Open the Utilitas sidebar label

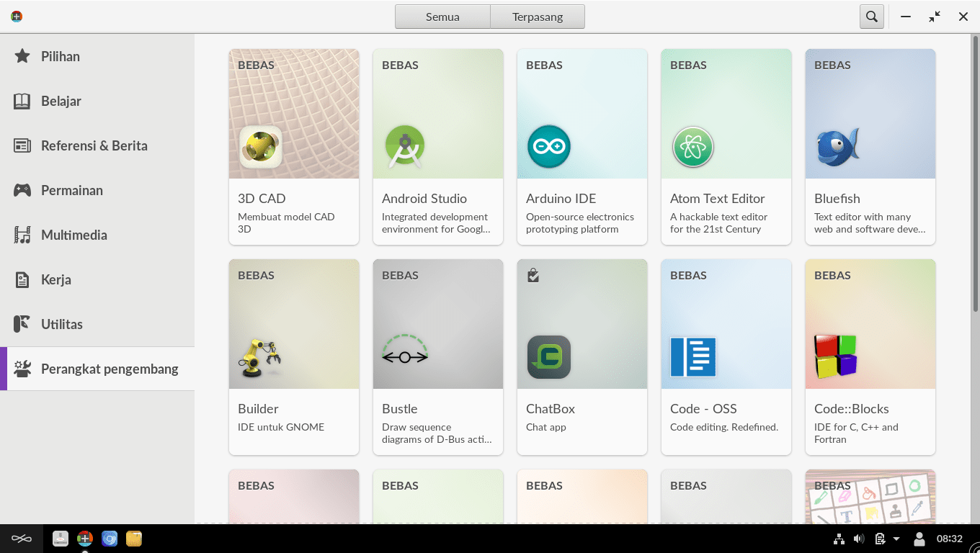tap(62, 324)
